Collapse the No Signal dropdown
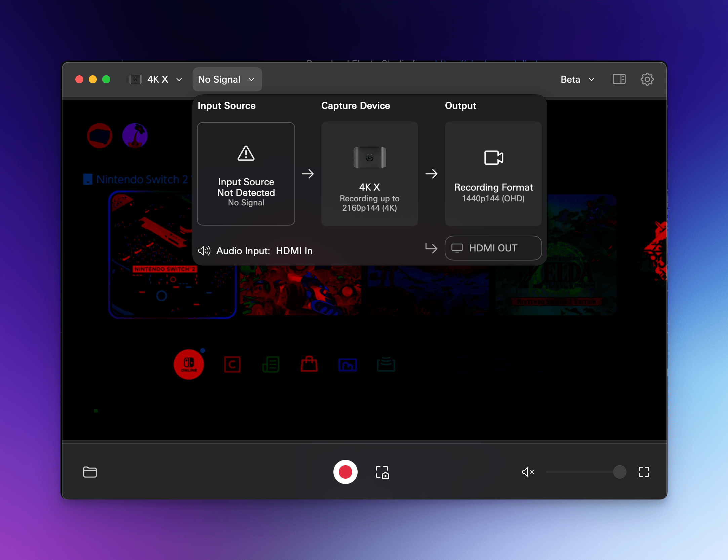Image resolution: width=728 pixels, height=560 pixels. pos(227,79)
